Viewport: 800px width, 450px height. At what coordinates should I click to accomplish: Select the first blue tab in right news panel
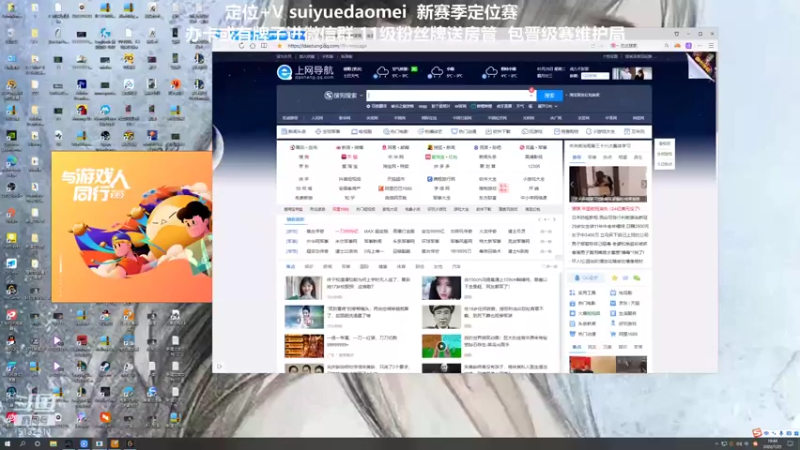pos(577,157)
